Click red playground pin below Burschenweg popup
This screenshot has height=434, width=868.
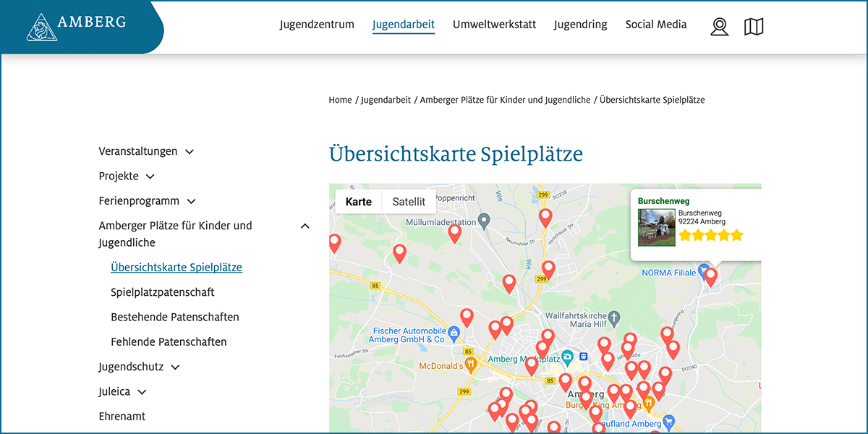pos(710,276)
